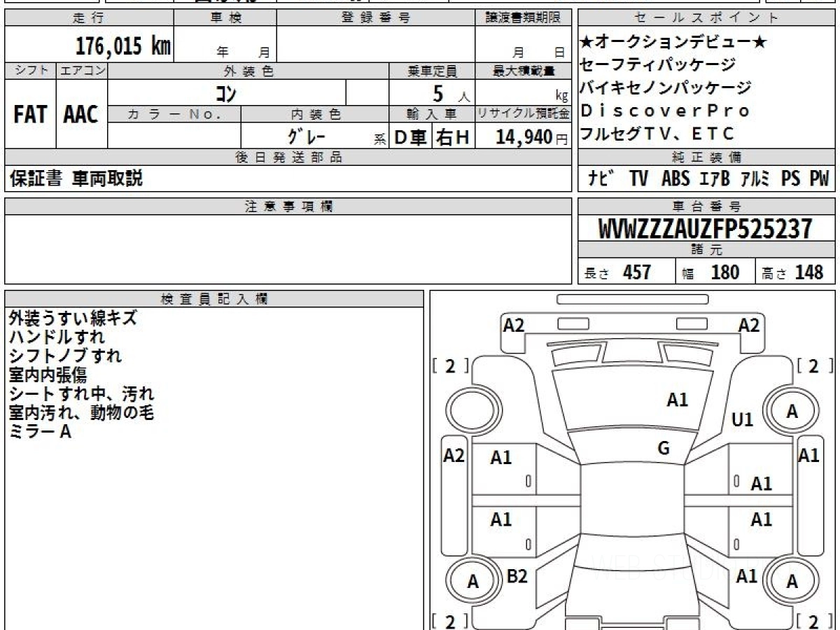840x630 pixels.
Task: Click the note シートすれ中、汚れ
Action: pyautogui.click(x=81, y=394)
